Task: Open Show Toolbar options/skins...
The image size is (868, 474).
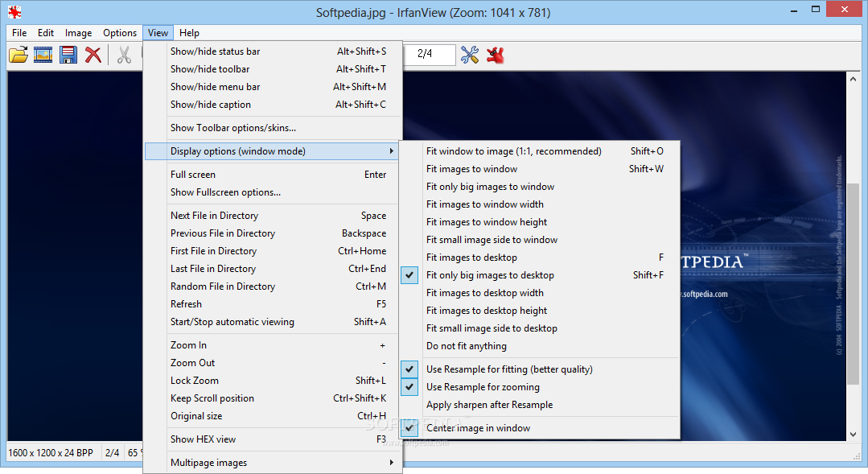Action: pyautogui.click(x=272, y=128)
